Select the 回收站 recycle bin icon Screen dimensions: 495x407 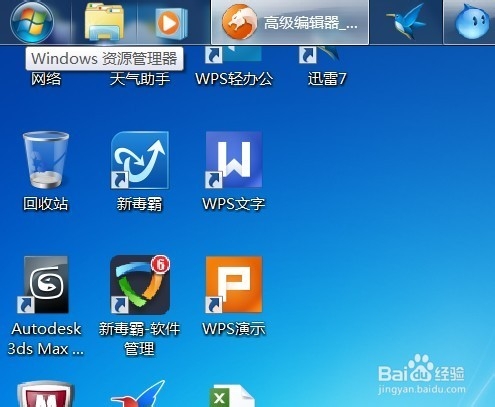click(46, 160)
